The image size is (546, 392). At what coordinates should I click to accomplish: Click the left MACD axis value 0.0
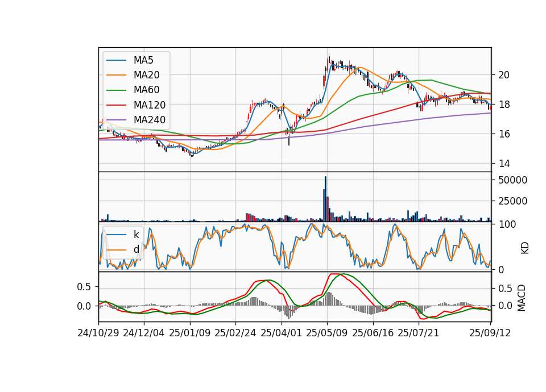pos(84,306)
